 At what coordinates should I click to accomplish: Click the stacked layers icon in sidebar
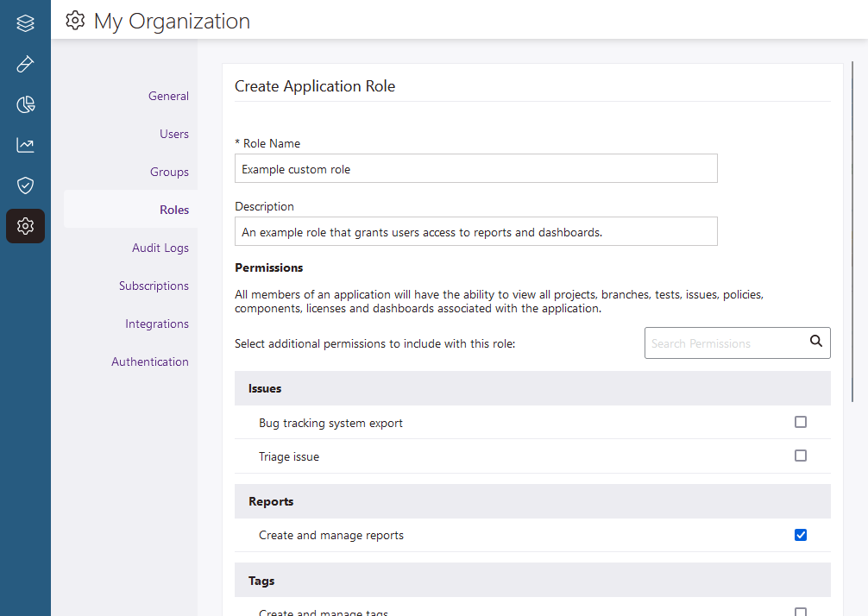(x=25, y=23)
